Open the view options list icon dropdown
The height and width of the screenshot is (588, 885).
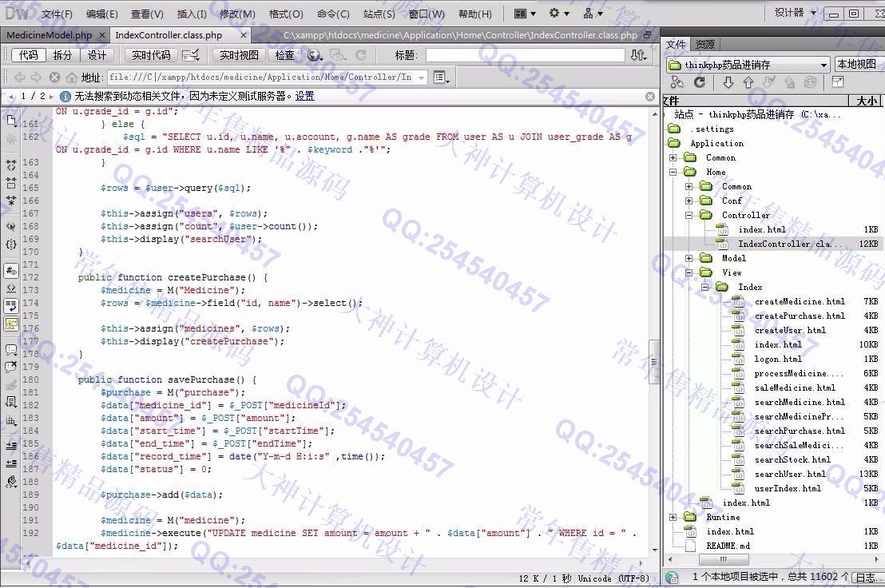[x=442, y=77]
